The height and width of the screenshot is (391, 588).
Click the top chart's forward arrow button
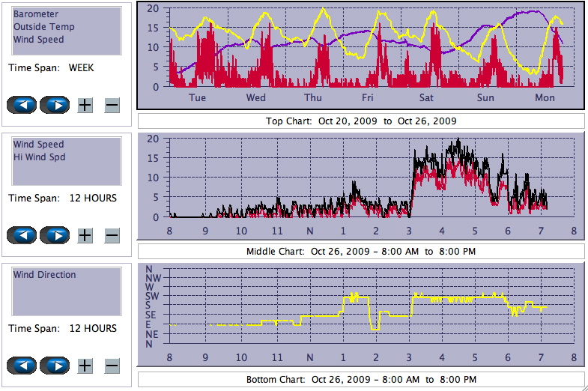point(55,105)
